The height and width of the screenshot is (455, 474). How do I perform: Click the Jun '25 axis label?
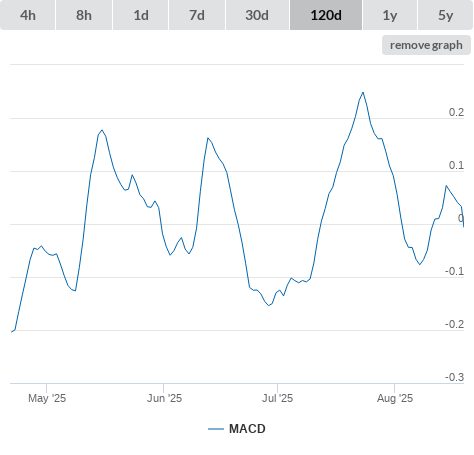(164, 398)
